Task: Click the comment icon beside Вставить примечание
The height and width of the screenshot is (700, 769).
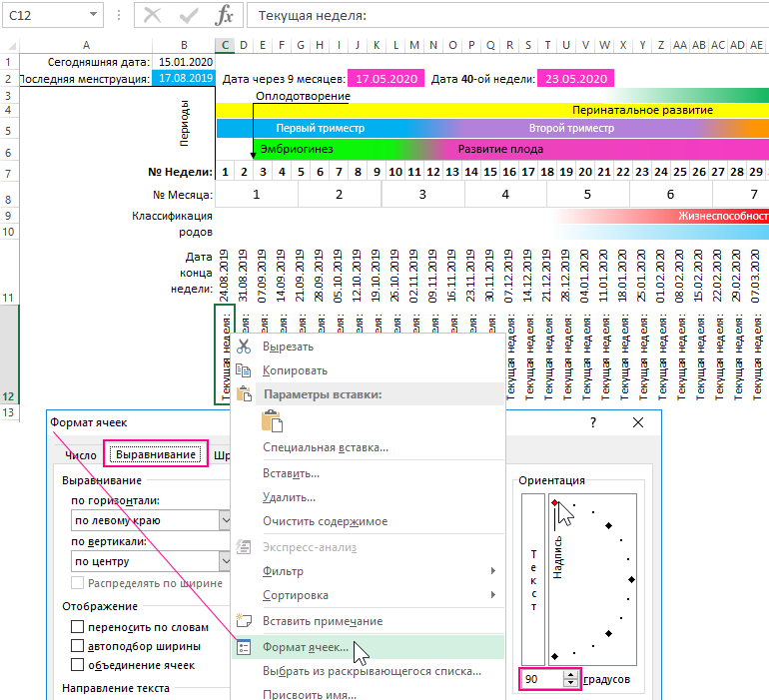Action: (x=244, y=621)
